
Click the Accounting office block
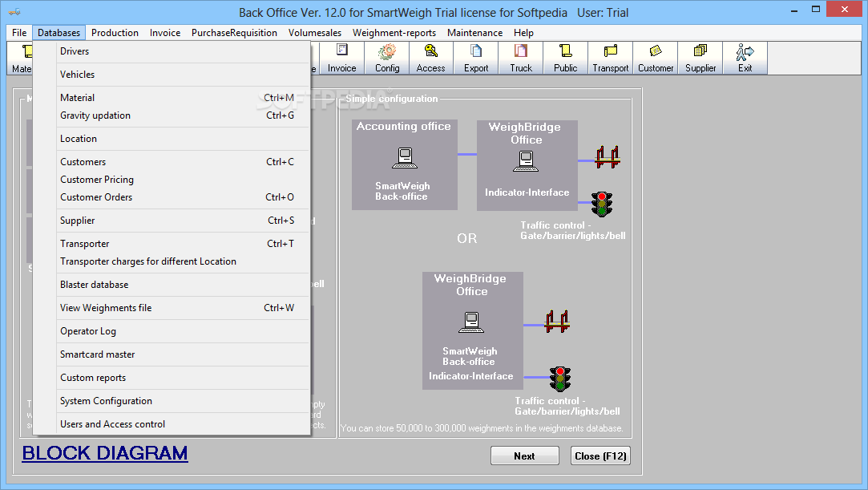pyautogui.click(x=405, y=165)
